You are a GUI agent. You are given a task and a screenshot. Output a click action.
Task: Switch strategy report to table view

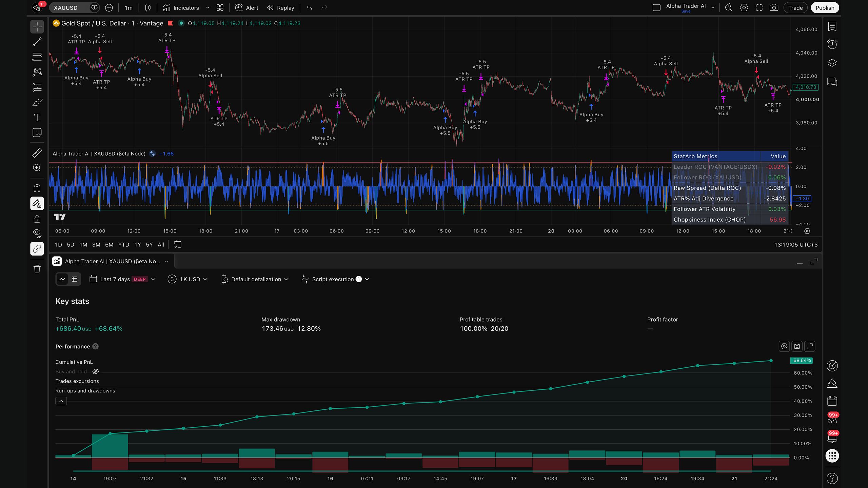(x=75, y=279)
